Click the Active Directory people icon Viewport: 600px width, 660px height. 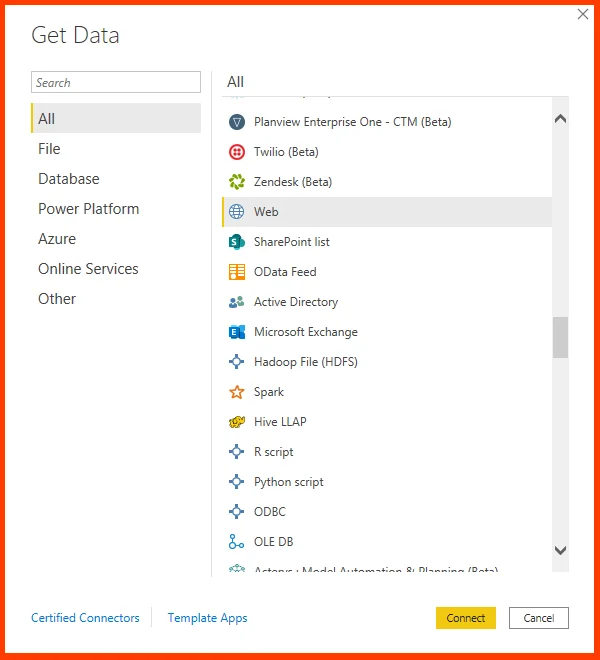(237, 302)
